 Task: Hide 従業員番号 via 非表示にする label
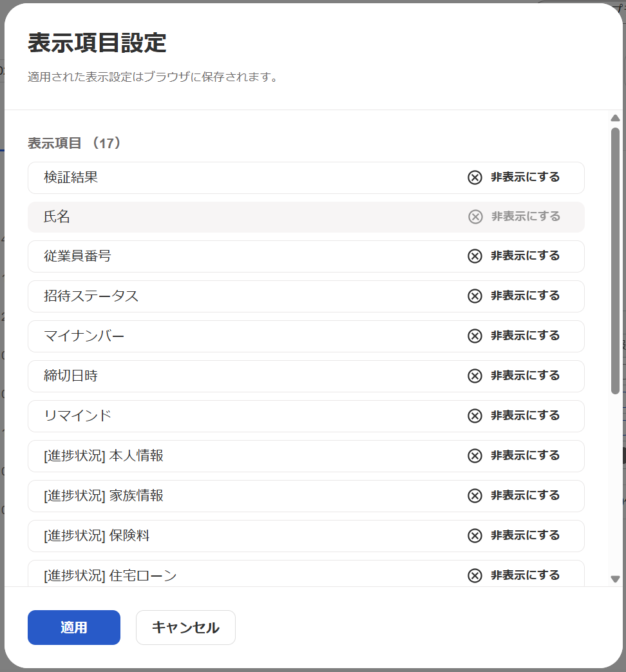tap(526, 256)
